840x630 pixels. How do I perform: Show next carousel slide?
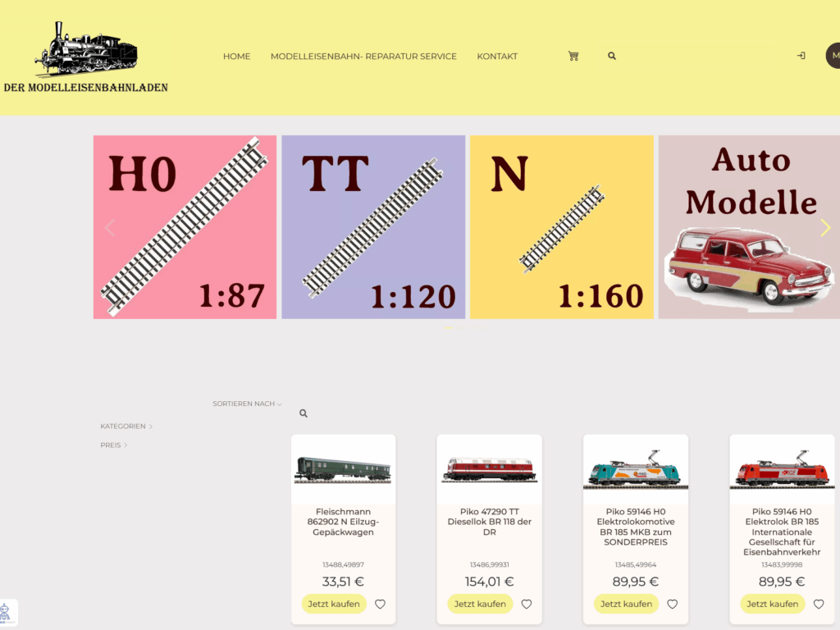(825, 228)
